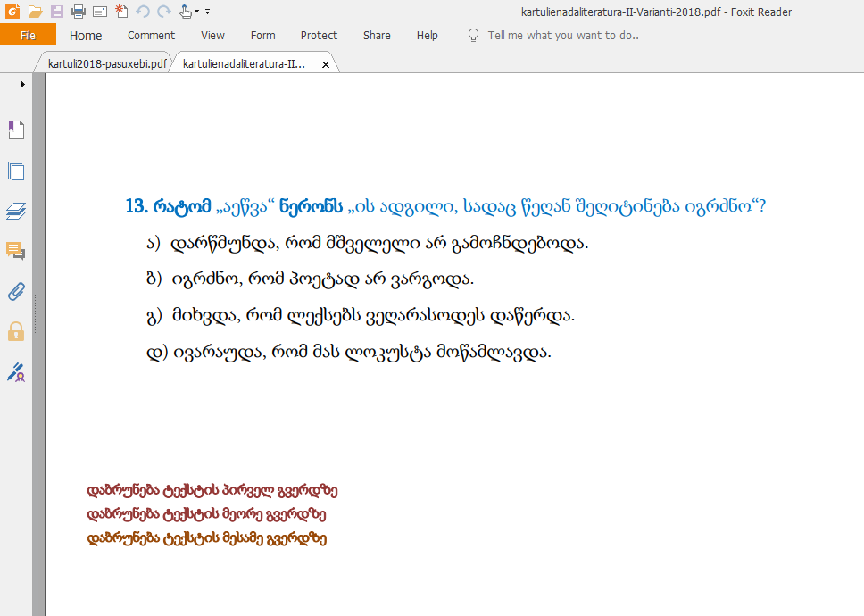Open the File menu

[28, 35]
